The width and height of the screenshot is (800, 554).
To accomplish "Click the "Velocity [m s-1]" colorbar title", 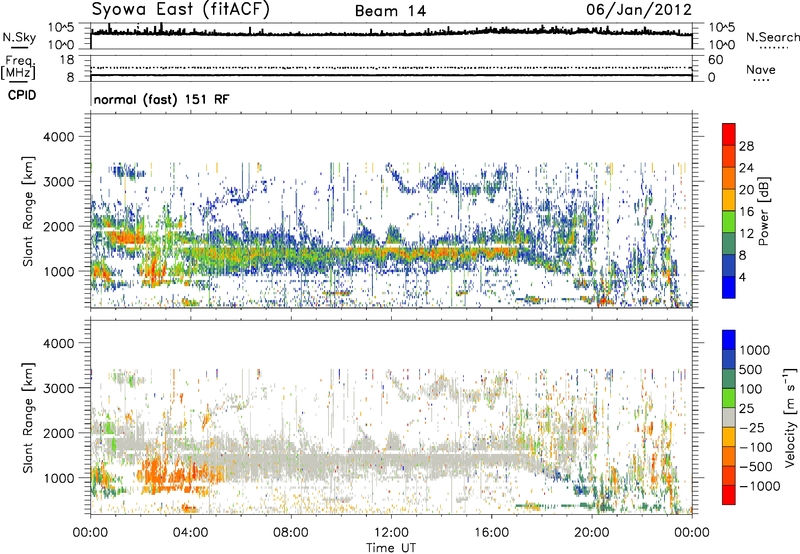I will click(790, 417).
